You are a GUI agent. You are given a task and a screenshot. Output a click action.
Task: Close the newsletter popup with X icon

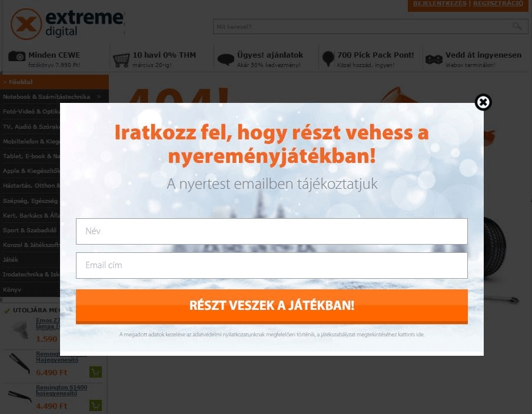click(483, 102)
